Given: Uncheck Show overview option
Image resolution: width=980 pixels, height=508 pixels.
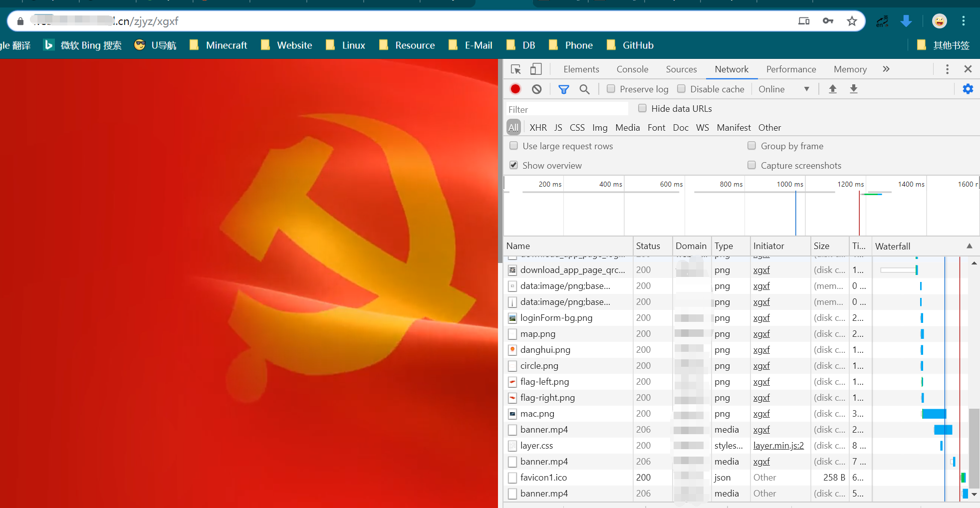Looking at the screenshot, I should pos(513,165).
